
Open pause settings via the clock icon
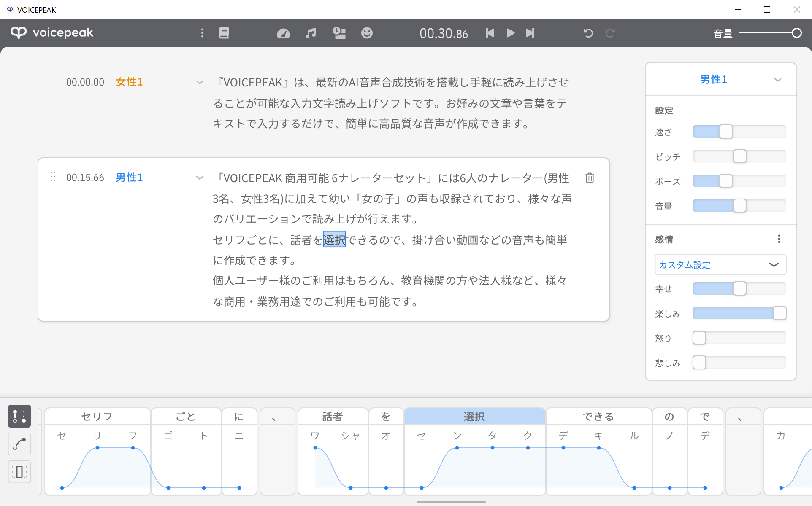(339, 33)
